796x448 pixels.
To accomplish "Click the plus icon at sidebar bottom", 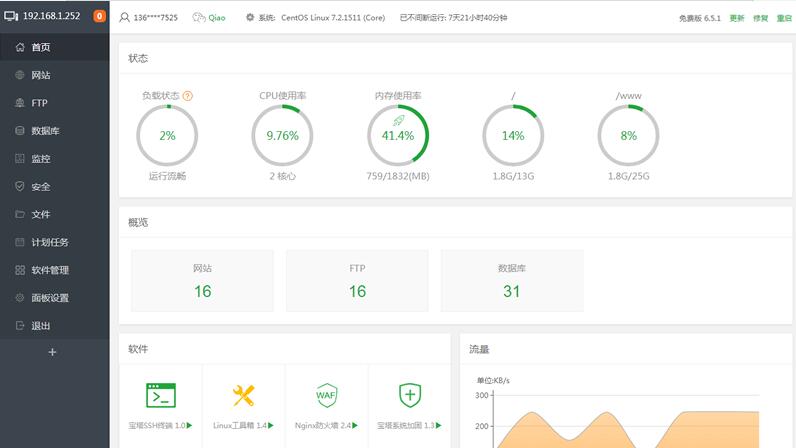I will coord(53,352).
